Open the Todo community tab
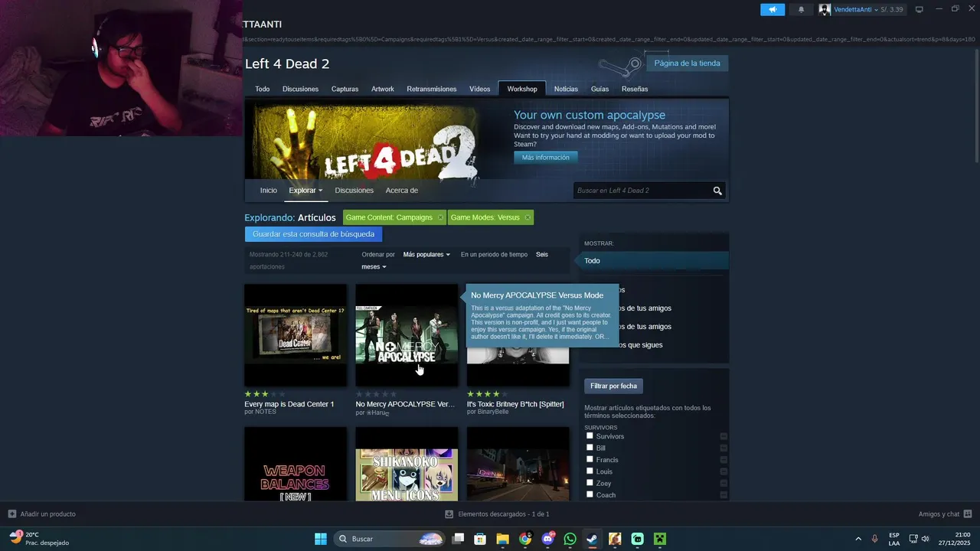This screenshot has width=980, height=551. [x=262, y=89]
